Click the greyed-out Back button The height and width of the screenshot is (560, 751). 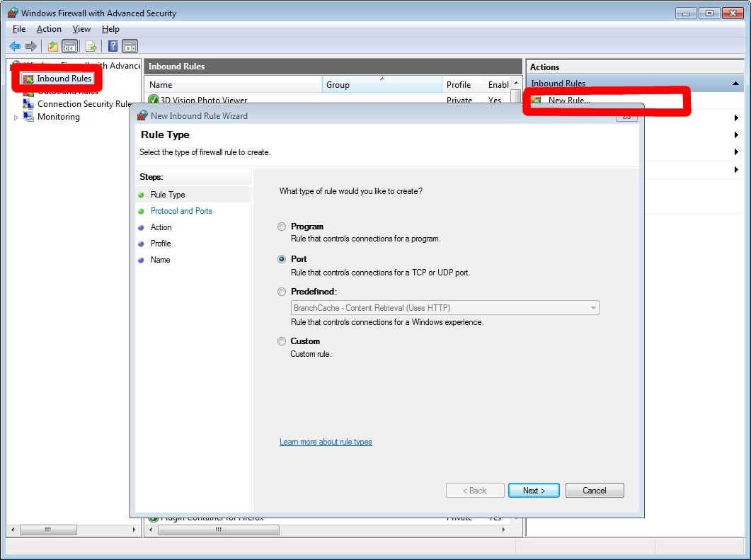pyautogui.click(x=475, y=491)
